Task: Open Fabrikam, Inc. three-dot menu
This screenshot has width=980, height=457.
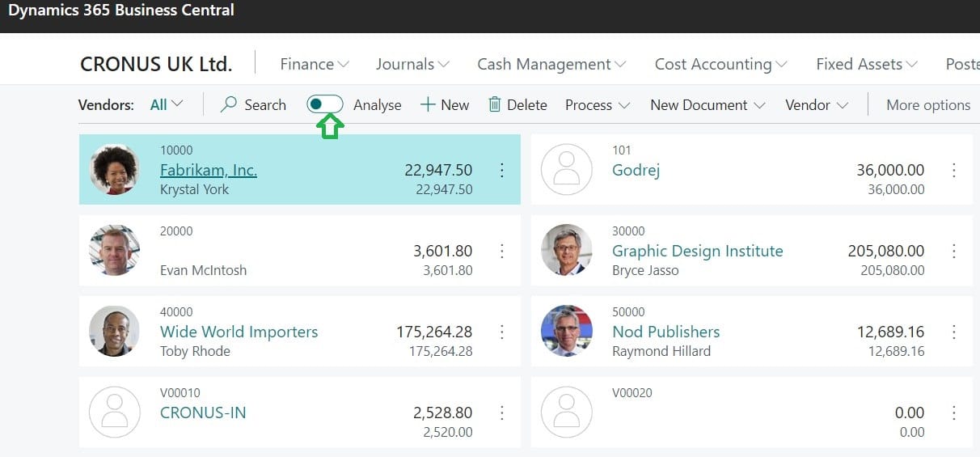Action: (x=502, y=170)
